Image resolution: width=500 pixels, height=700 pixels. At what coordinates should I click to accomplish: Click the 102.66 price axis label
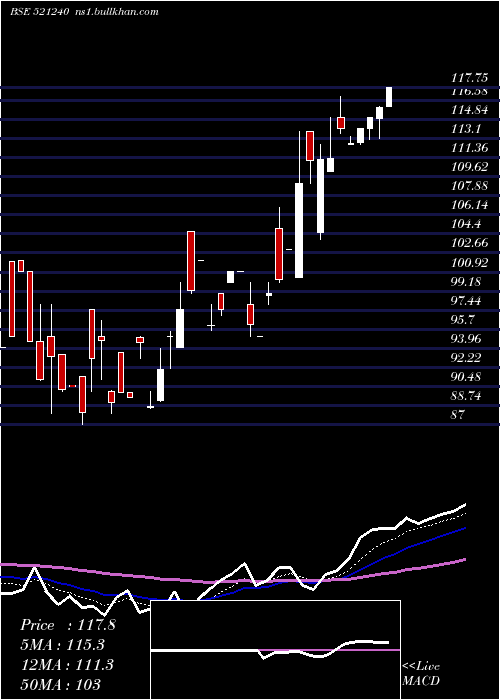[469, 243]
